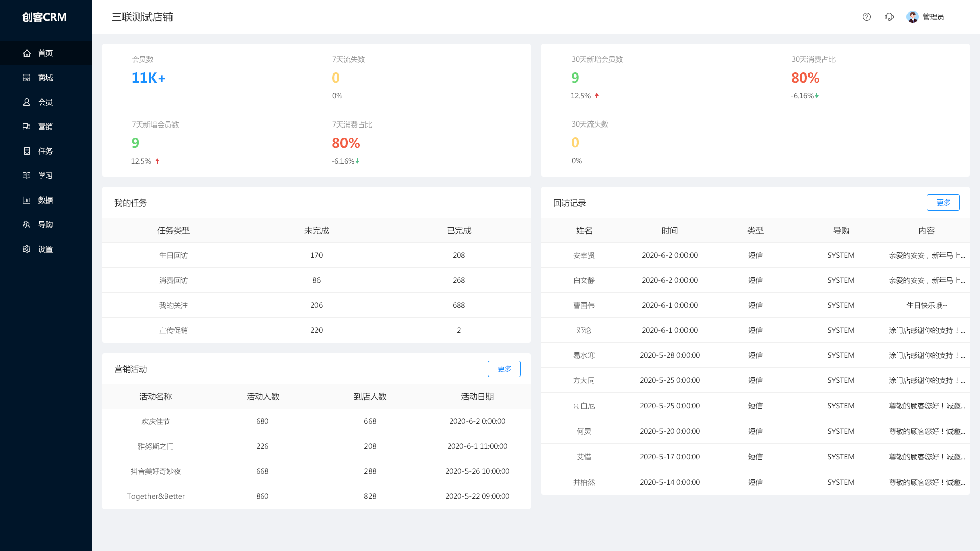Click 更多 button in 营销活动 panel
This screenshot has width=980, height=551.
(504, 369)
